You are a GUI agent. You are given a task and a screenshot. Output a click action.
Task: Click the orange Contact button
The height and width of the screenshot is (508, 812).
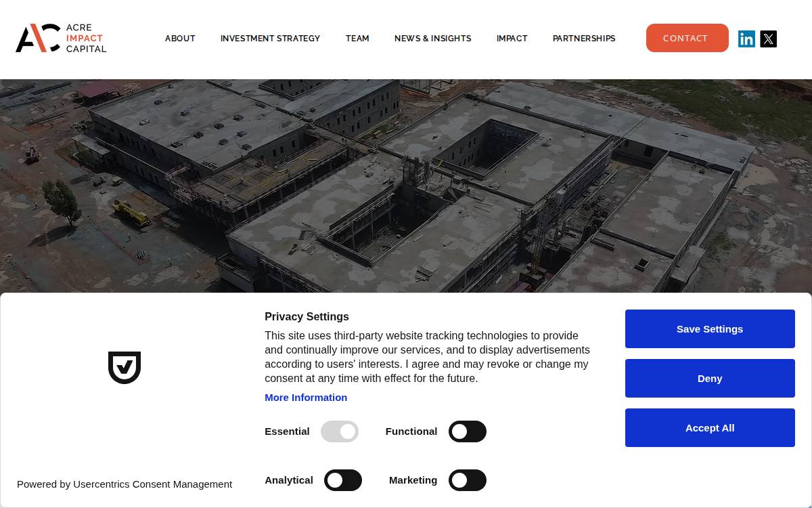(687, 38)
